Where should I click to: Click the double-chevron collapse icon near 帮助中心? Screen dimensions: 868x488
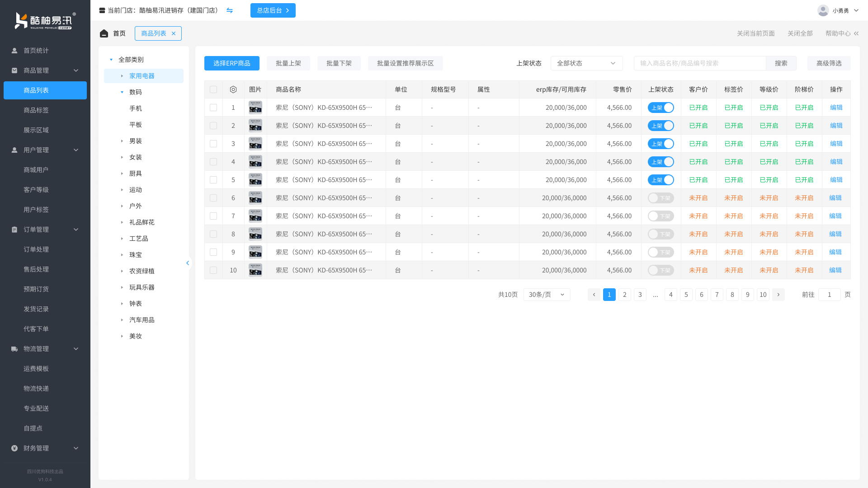(856, 33)
